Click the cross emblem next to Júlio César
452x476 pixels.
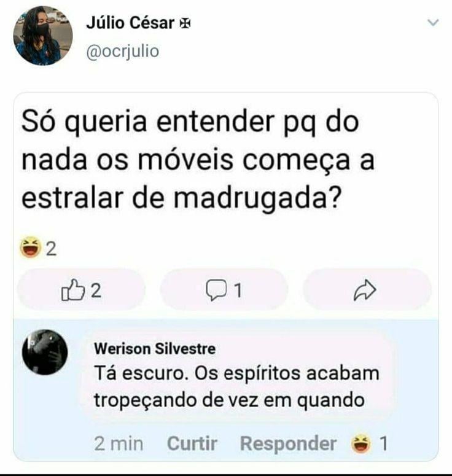(x=185, y=23)
